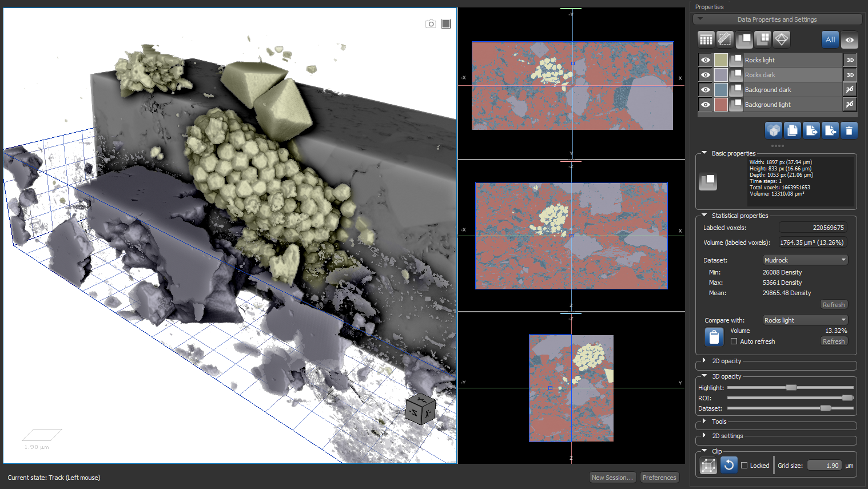Expand the 2D opacity section
This screenshot has width=868, height=489.
704,361
